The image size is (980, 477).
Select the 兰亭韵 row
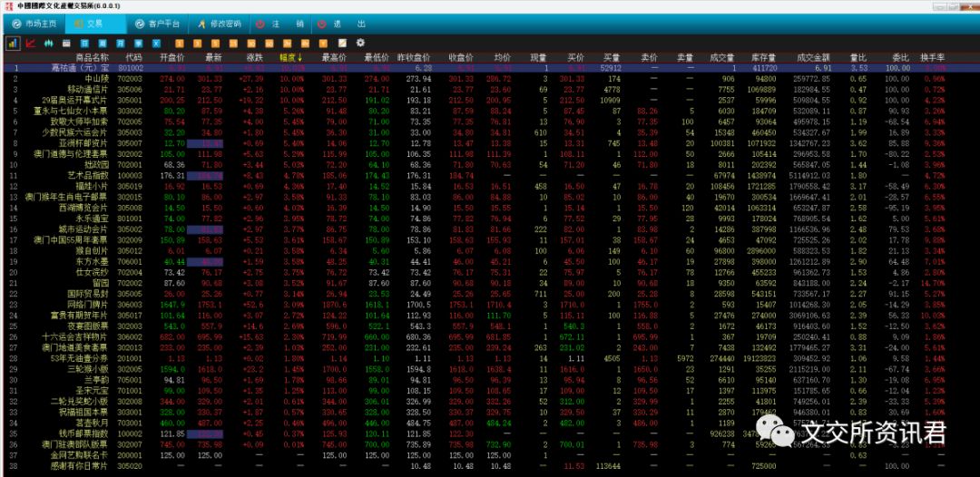click(x=490, y=379)
